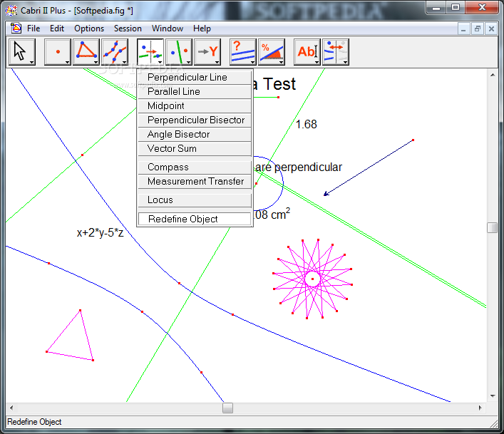This screenshot has width=504, height=434.
Task: Click the cm² area measurement text
Action: (272, 215)
